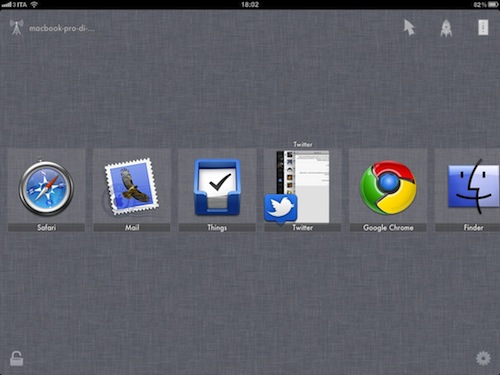Tap the Things label bar
Viewport: 500px width, 375px height.
(217, 227)
